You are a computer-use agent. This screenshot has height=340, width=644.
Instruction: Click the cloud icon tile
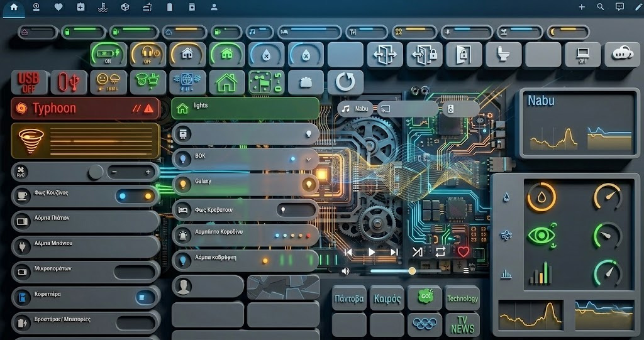(622, 55)
